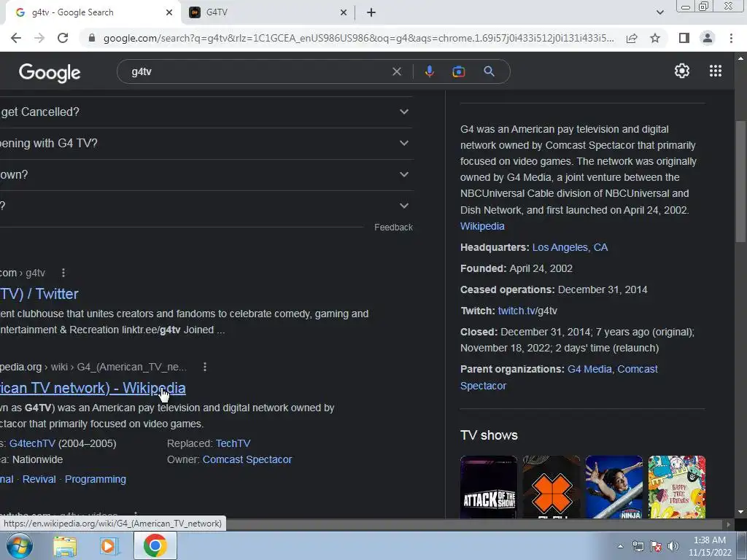Viewport: 747px width, 560px height.
Task: Bookmark this page with the star
Action: pos(655,38)
